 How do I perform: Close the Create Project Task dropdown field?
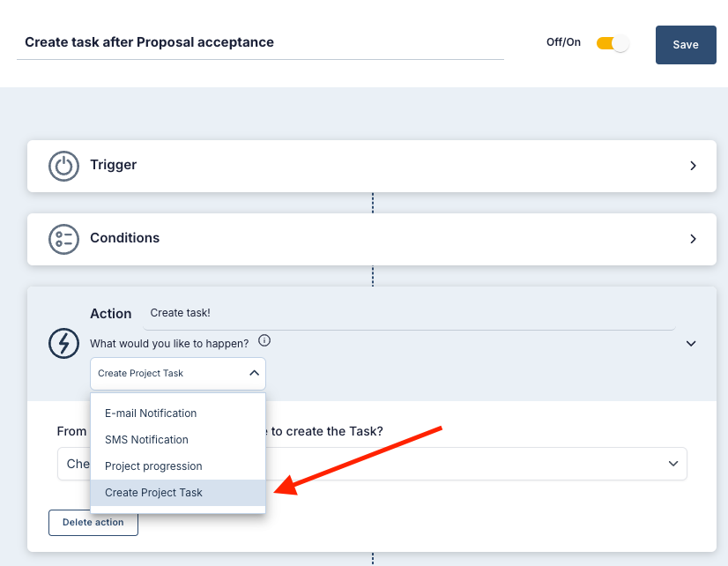[177, 373]
